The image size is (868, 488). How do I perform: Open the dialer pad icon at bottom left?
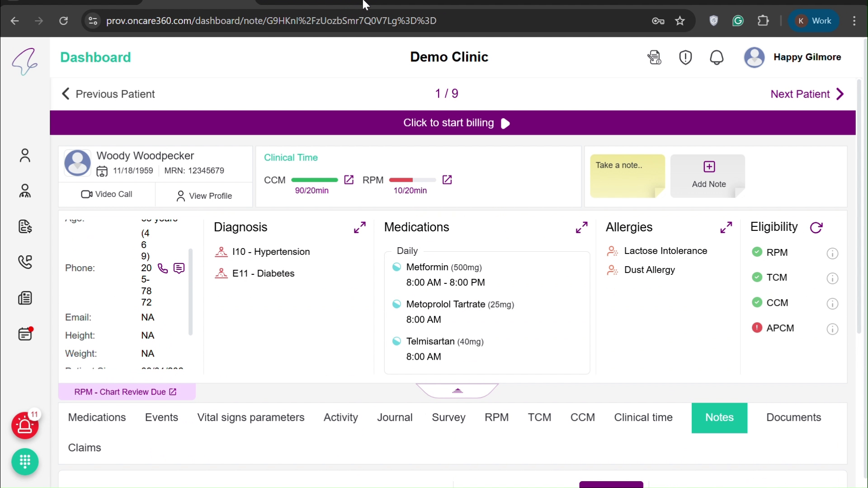25,462
